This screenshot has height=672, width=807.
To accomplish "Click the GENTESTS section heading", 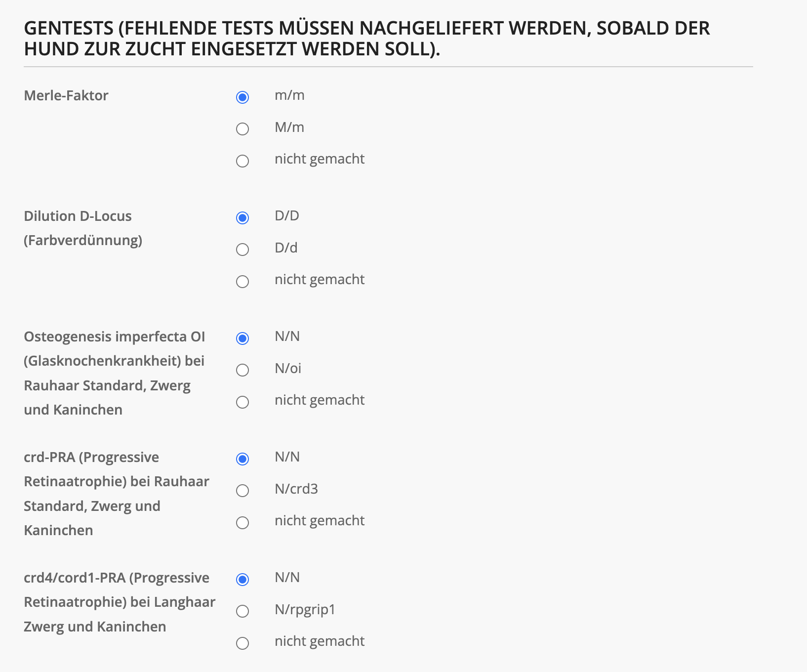I will 366,39.
